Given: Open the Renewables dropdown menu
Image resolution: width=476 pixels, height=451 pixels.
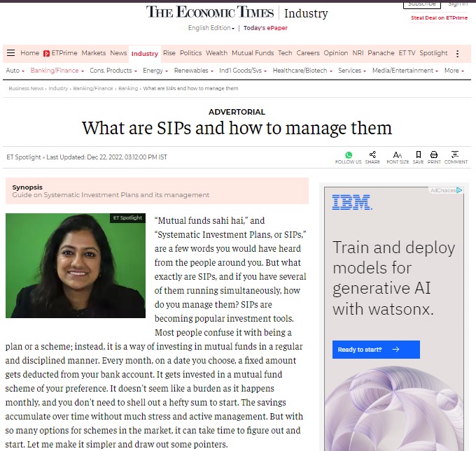Looking at the screenshot, I should [x=193, y=71].
